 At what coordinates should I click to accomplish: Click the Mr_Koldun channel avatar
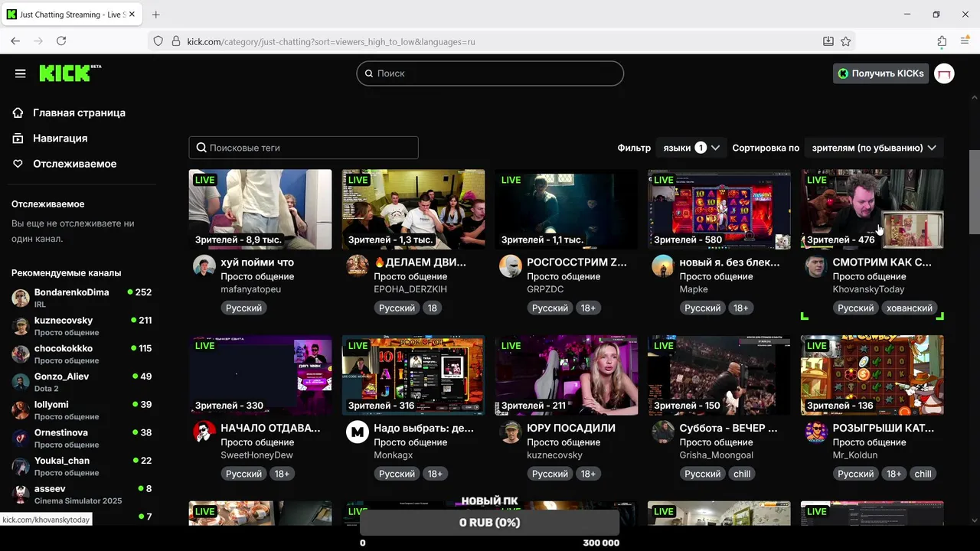point(816,432)
